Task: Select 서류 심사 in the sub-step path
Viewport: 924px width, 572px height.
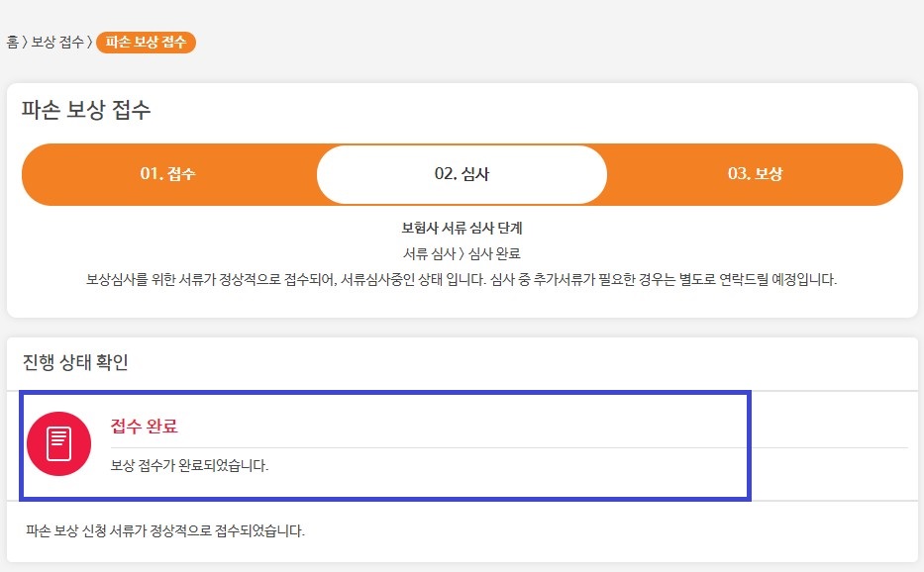Action: pos(430,254)
